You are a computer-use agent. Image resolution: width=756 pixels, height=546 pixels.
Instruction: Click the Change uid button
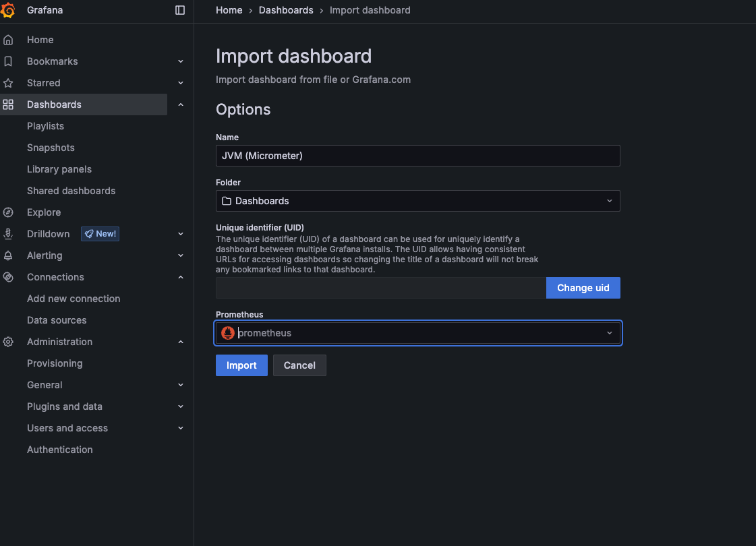click(x=583, y=288)
